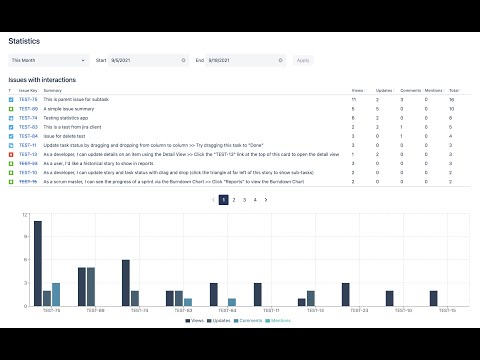This screenshot has height=360, width=480.
Task: Click the 'Statistics' page title
Action: [x=24, y=41]
